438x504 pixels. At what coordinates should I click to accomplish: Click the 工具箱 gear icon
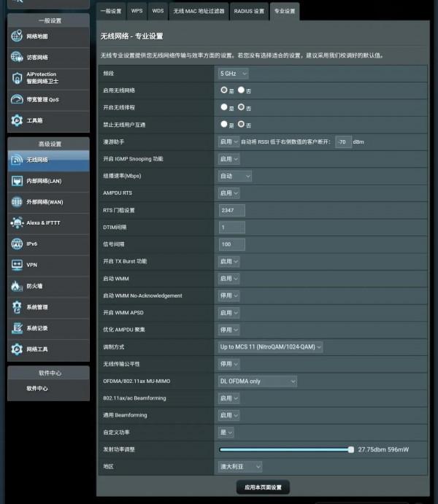click(x=17, y=120)
